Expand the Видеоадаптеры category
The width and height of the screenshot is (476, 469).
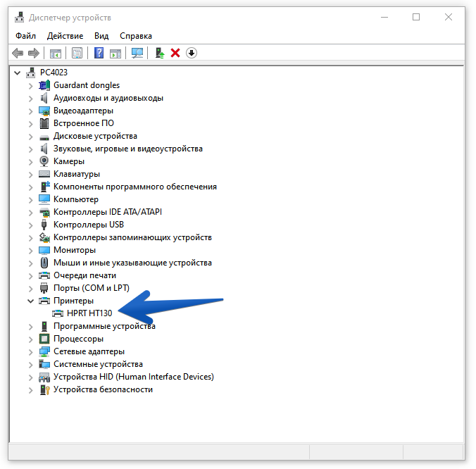(x=30, y=111)
